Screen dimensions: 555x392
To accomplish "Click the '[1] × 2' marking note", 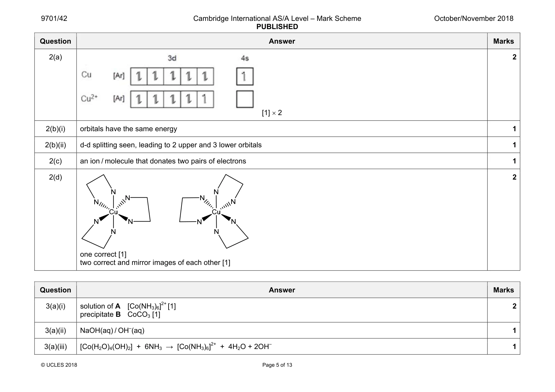I will coord(272,113).
